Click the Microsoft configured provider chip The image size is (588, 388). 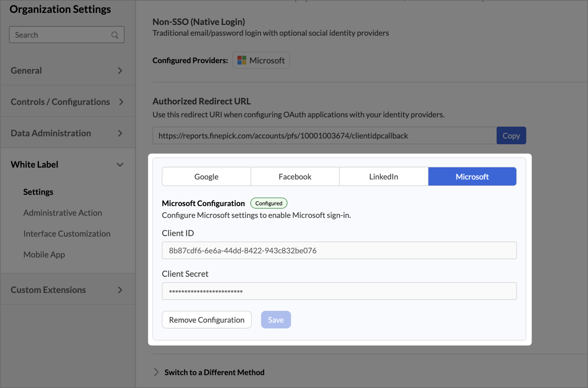[x=261, y=60]
